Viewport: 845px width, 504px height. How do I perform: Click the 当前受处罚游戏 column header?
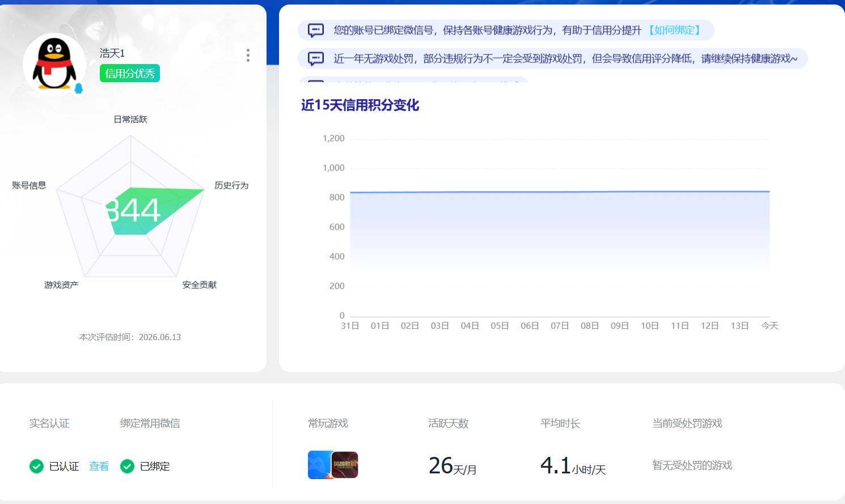(x=687, y=423)
